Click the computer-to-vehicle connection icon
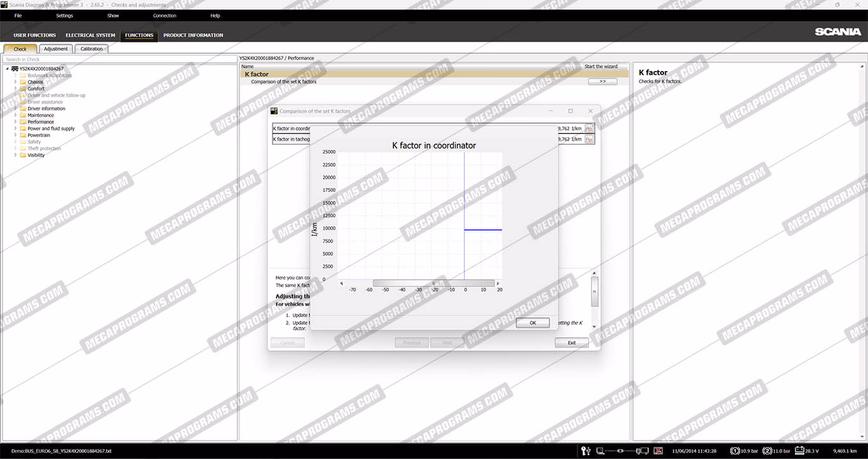Viewport: 868px width, 459px height. 623,451
